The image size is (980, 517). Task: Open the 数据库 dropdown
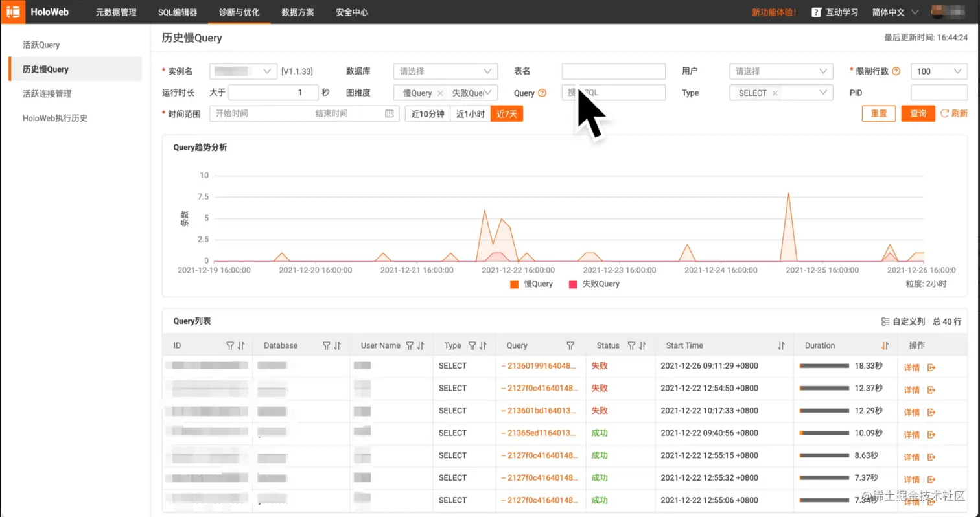(445, 71)
